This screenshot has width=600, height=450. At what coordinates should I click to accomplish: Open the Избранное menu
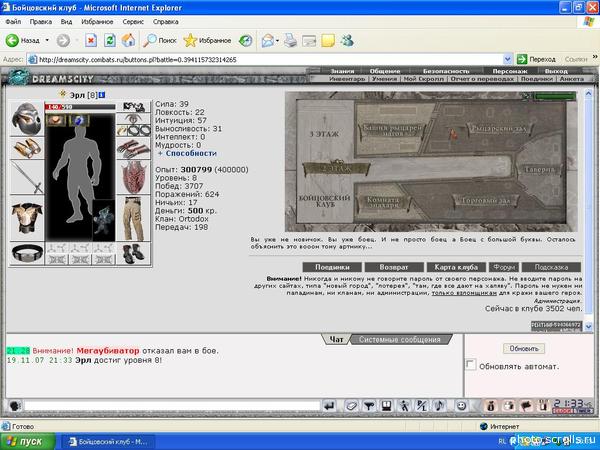(x=97, y=22)
